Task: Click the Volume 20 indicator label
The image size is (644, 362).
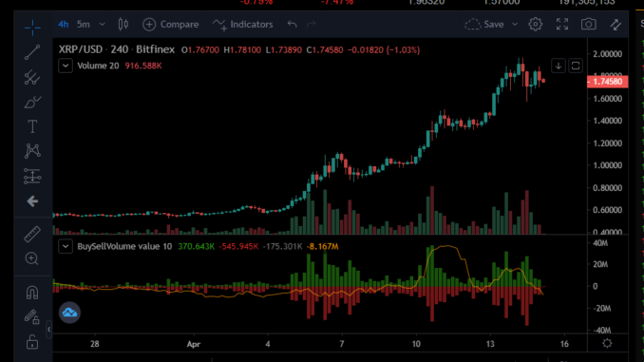Action: click(98, 66)
